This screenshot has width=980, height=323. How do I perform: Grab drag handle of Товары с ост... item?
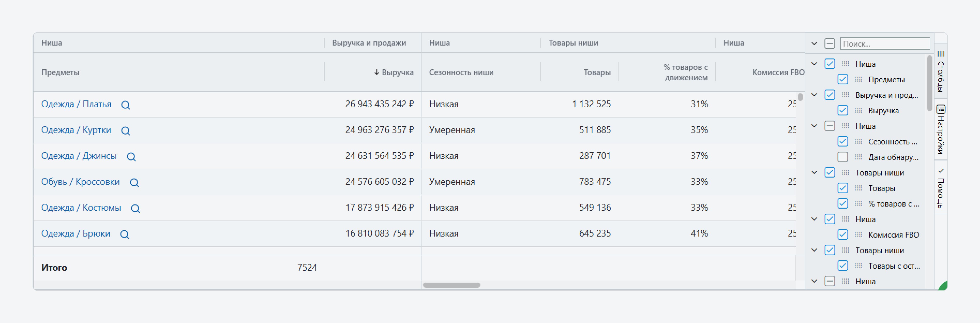click(858, 266)
